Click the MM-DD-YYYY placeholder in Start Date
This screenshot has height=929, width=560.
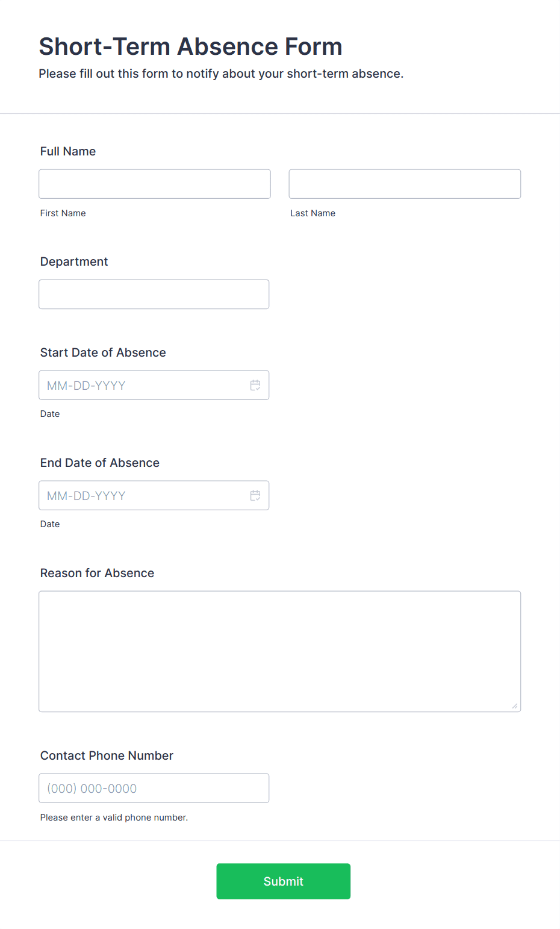85,385
